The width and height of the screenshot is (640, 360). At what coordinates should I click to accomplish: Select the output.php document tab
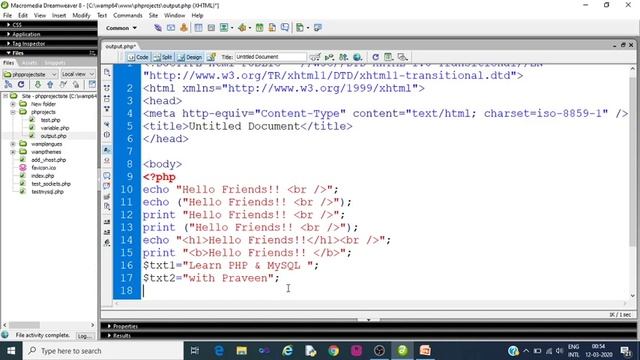point(120,47)
